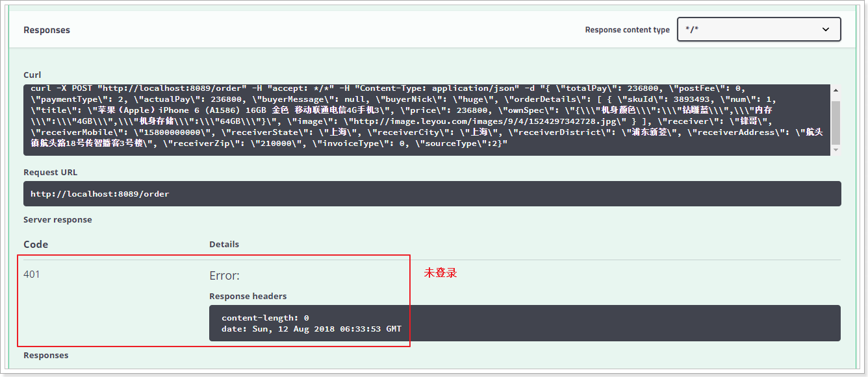Click the bottom Responses heading
This screenshot has height=377, width=868.
(45, 356)
